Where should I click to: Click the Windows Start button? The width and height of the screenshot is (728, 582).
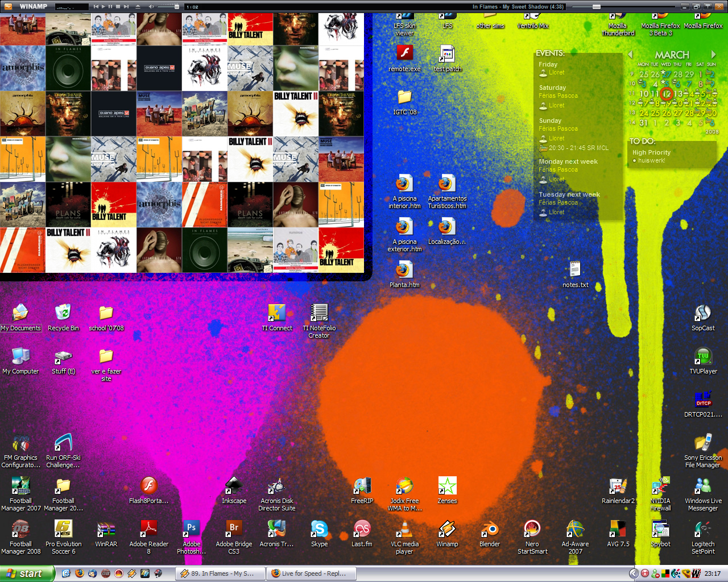(27, 573)
